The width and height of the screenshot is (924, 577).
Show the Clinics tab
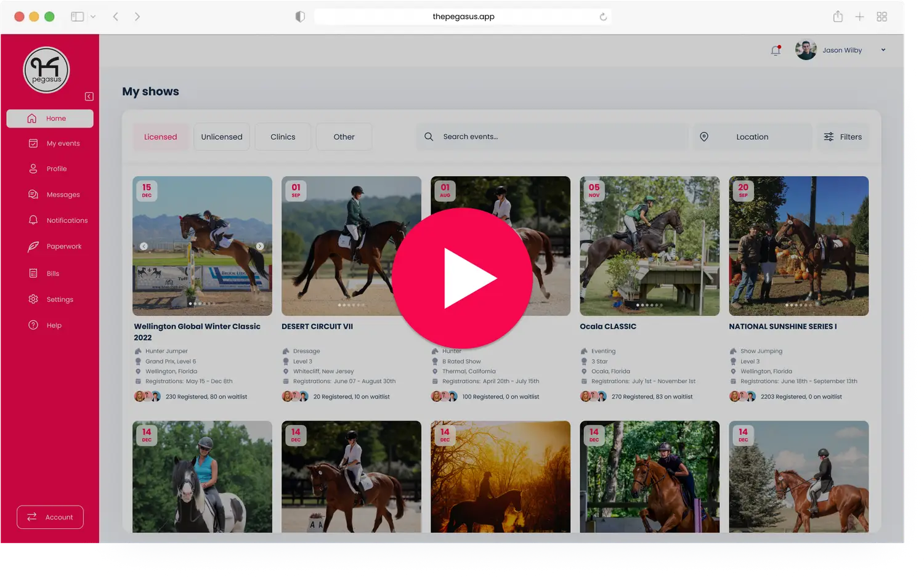tap(283, 137)
